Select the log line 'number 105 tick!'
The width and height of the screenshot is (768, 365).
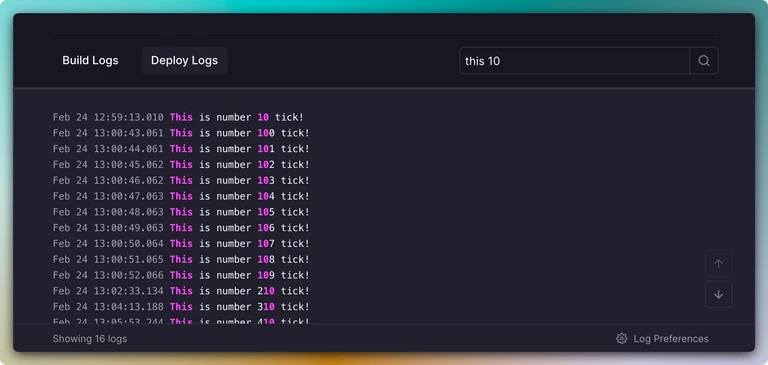(181, 212)
